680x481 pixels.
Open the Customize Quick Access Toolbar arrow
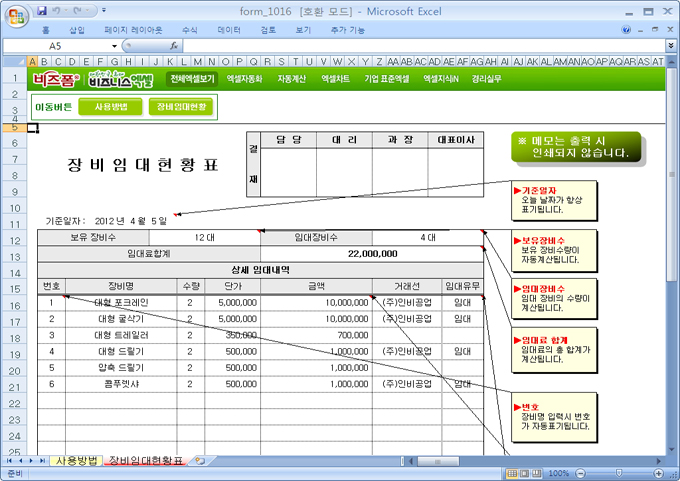pyautogui.click(x=104, y=10)
